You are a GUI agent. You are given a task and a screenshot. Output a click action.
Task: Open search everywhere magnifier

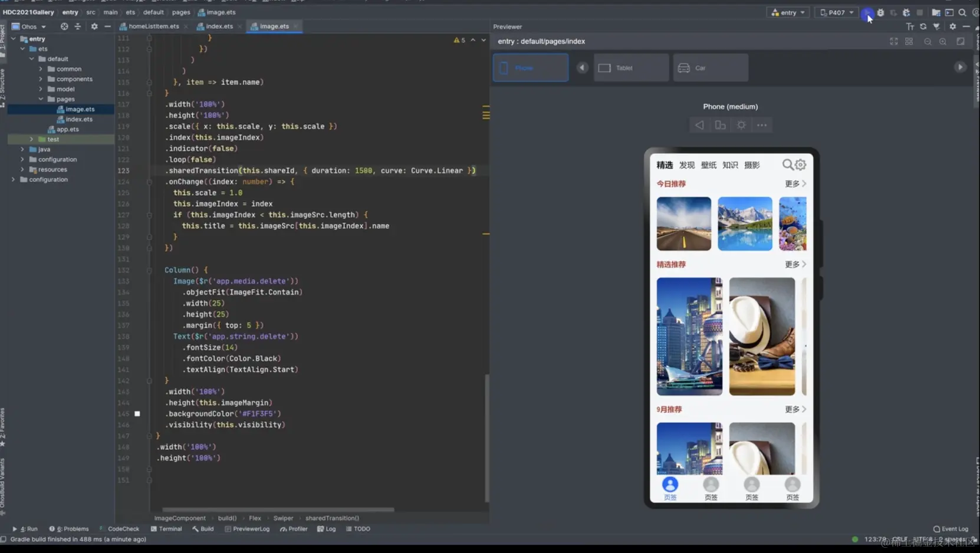[962, 12]
